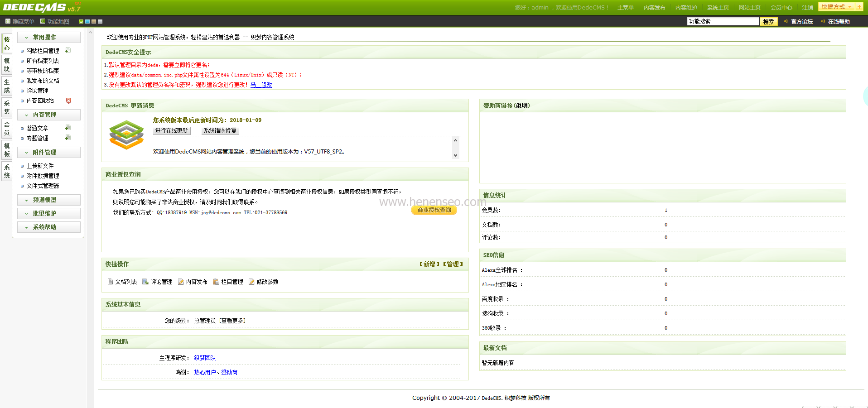Expand the 系统帮助 section
The image size is (868, 408).
pos(49,227)
